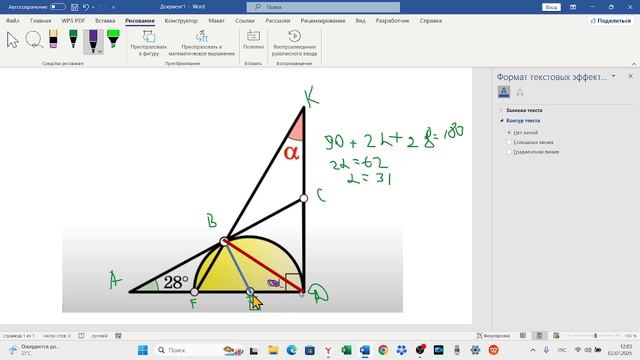Switch to the Главная tab
This screenshot has height=360, width=640.
40,20
